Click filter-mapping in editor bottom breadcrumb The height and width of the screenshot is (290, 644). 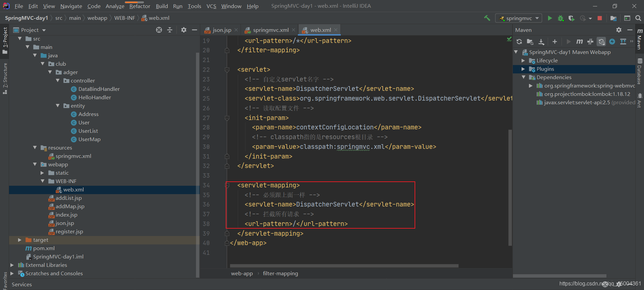click(x=280, y=274)
